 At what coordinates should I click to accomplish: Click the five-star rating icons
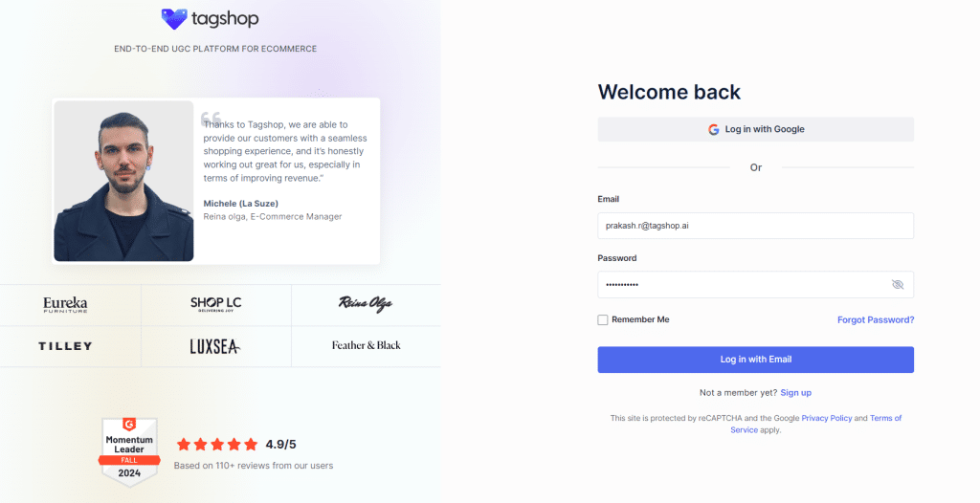click(217, 444)
